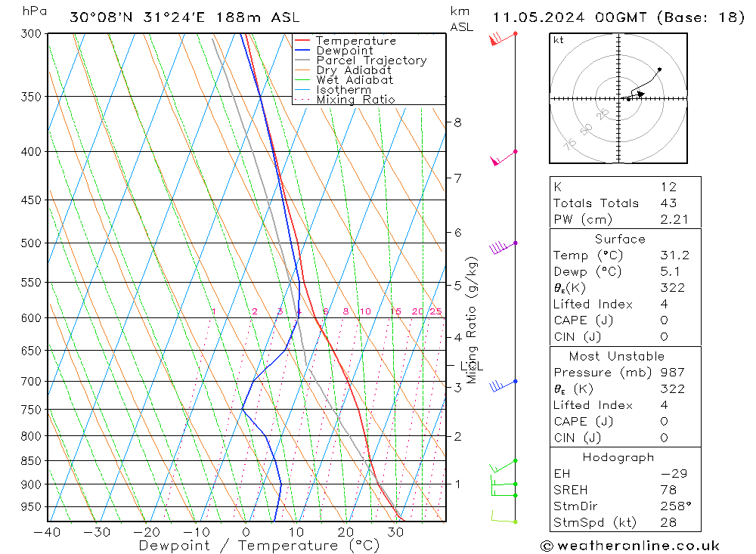The width and height of the screenshot is (756, 554).
Task: Click the "850" hPa pressure label
Action: (31, 461)
